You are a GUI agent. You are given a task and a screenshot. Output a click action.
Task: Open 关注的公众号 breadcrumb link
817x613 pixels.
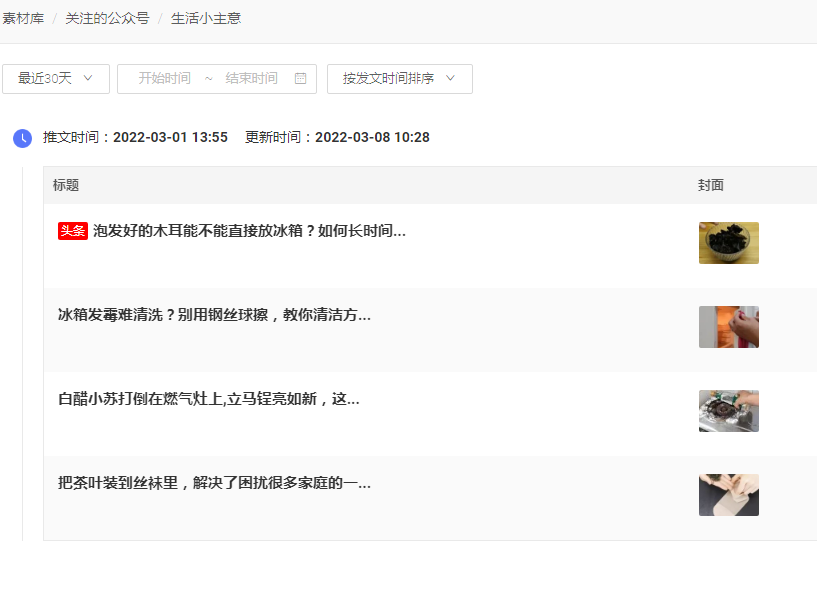point(107,19)
